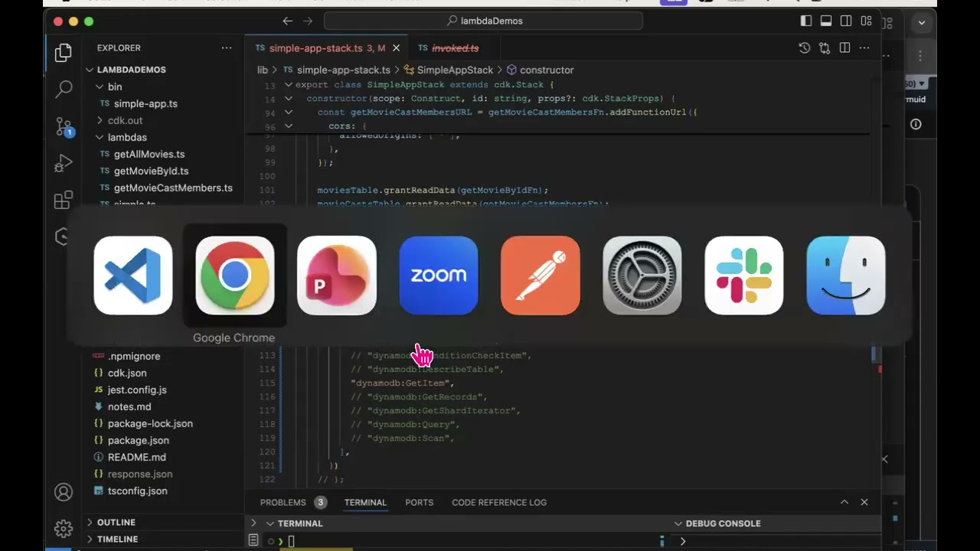
Task: Select Google Chrome in the app switcher
Action: 235,275
